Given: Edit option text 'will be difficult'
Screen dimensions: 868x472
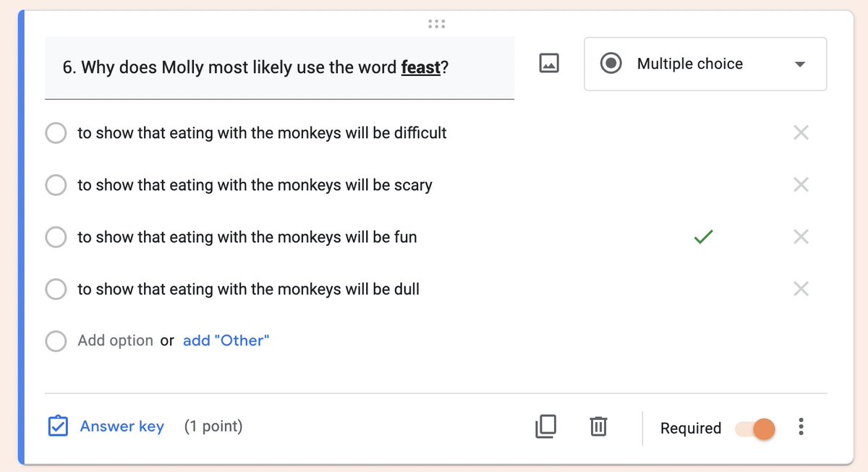Looking at the screenshot, I should 262,133.
